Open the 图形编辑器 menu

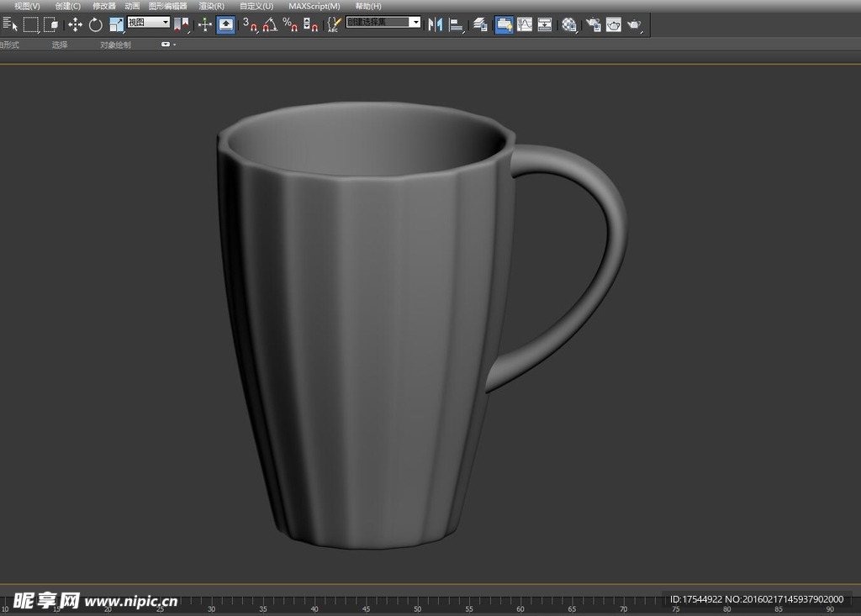tap(167, 6)
